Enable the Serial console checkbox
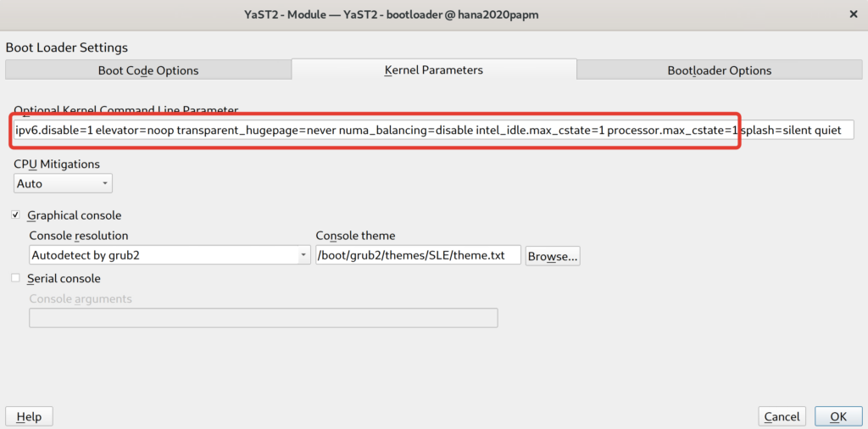This screenshot has height=429, width=868. click(16, 278)
